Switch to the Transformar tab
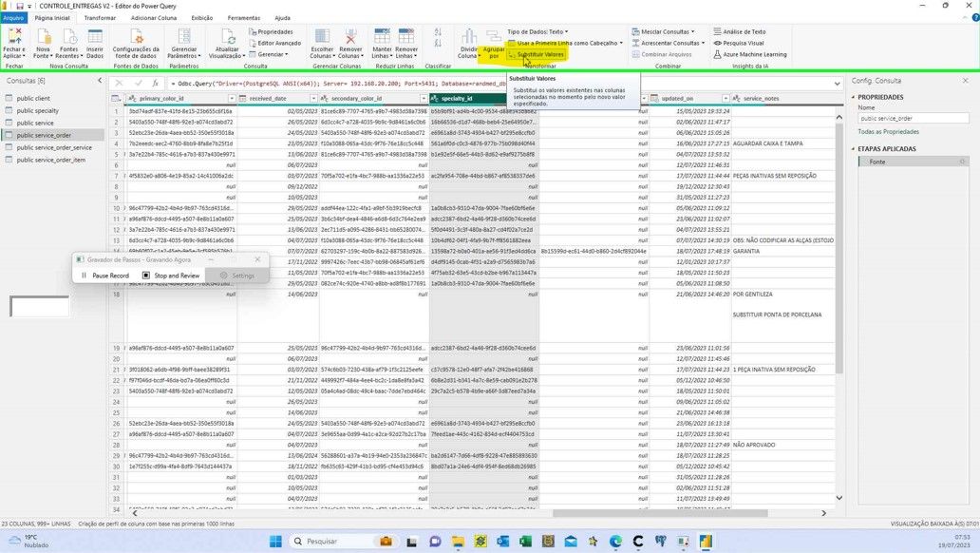Image resolution: width=980 pixels, height=553 pixels. tap(100, 18)
